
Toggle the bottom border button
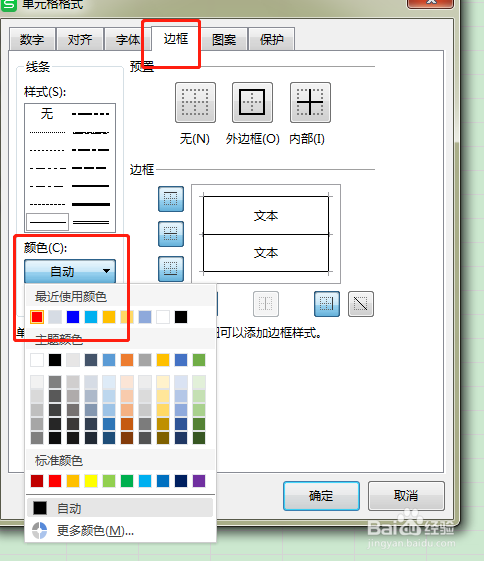pyautogui.click(x=171, y=269)
